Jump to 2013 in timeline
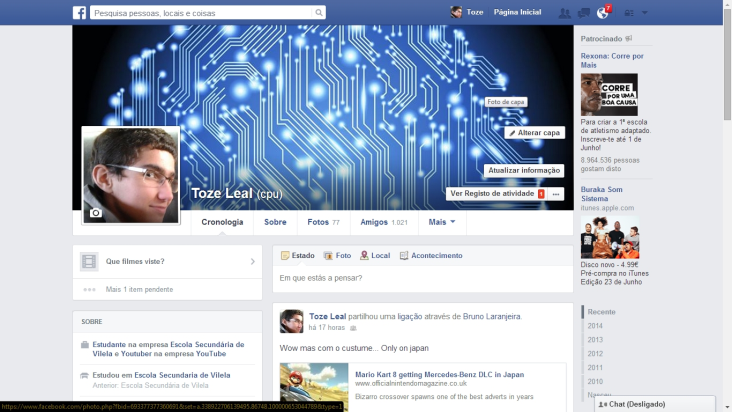This screenshot has width=732, height=412. coord(595,340)
